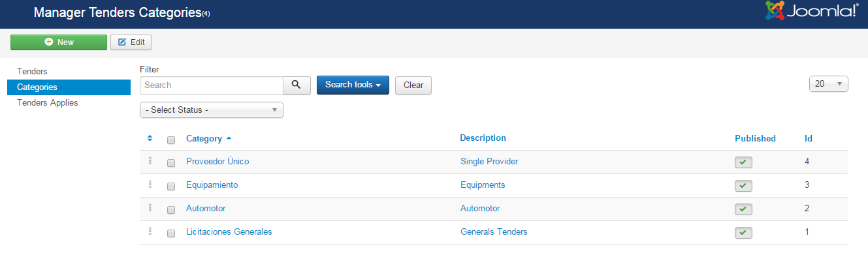
Task: Open the Tenders sidebar item
Action: (x=32, y=71)
